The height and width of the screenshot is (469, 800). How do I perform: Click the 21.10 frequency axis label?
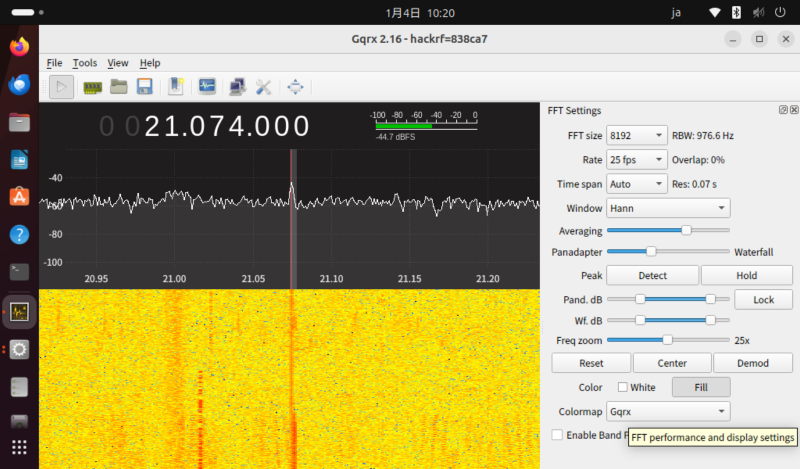point(331,279)
